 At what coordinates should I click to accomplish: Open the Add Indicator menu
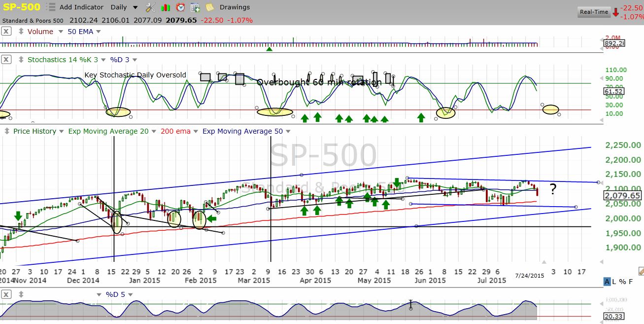81,7
